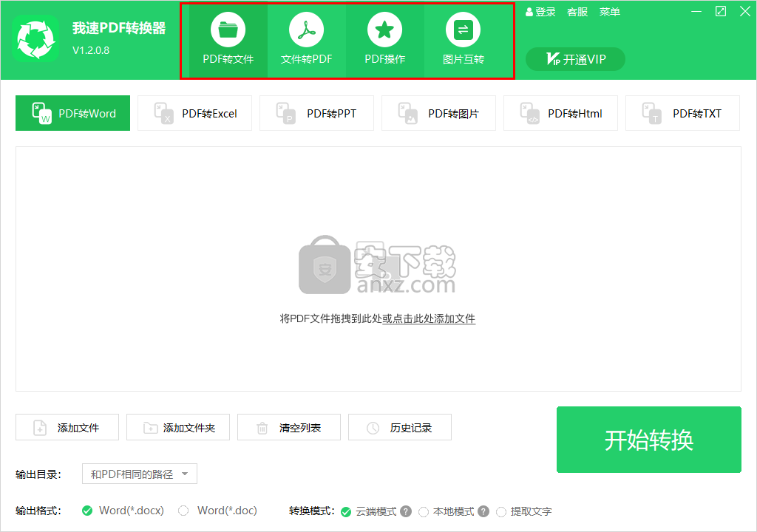Screen dimensions: 757x532
Task: Click the PDF转Html code icon
Action: [x=529, y=113]
